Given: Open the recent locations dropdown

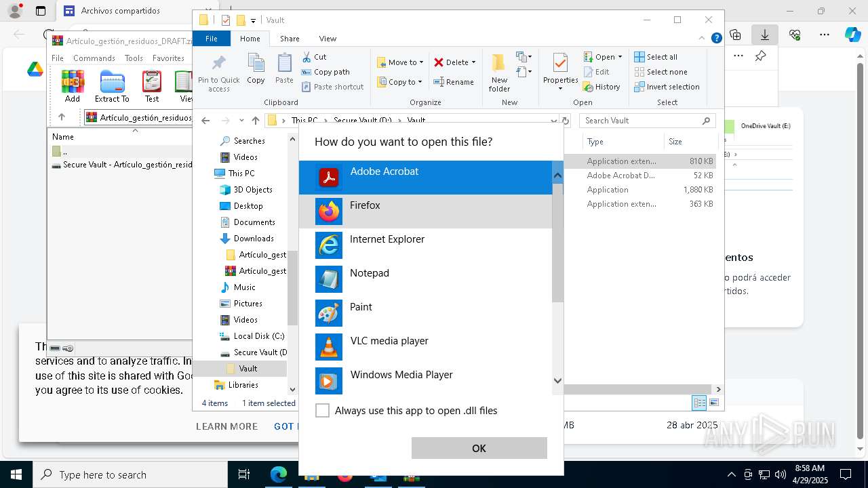Looking at the screenshot, I should (x=241, y=121).
